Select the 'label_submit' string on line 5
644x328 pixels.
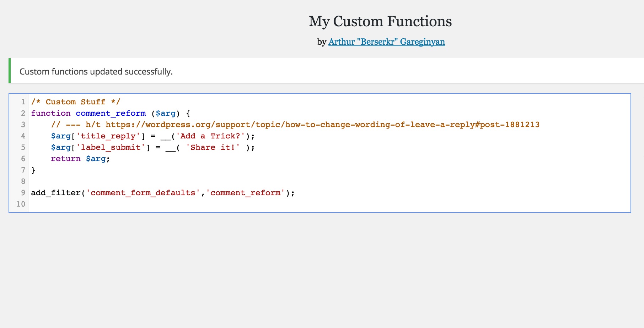pyautogui.click(x=110, y=147)
